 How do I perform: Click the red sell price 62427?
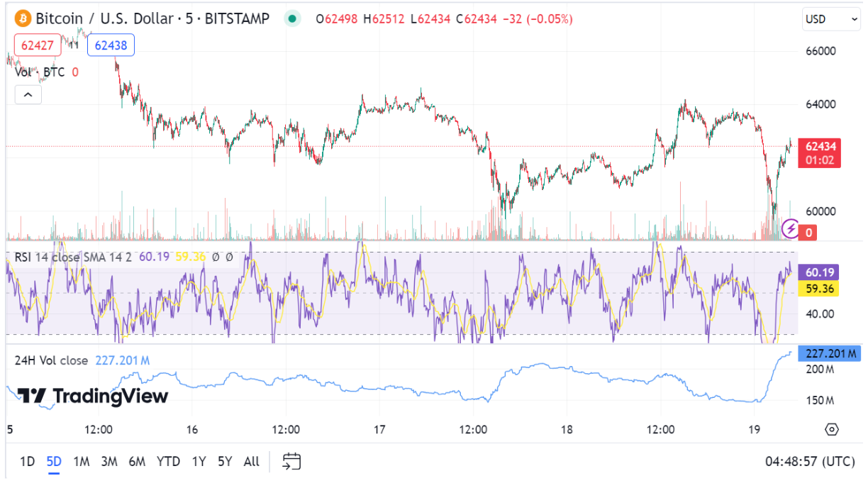(38, 45)
